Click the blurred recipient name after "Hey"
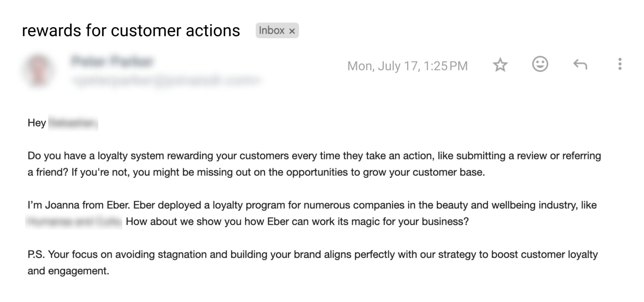Image resolution: width=644 pixels, height=302 pixels. (x=73, y=123)
